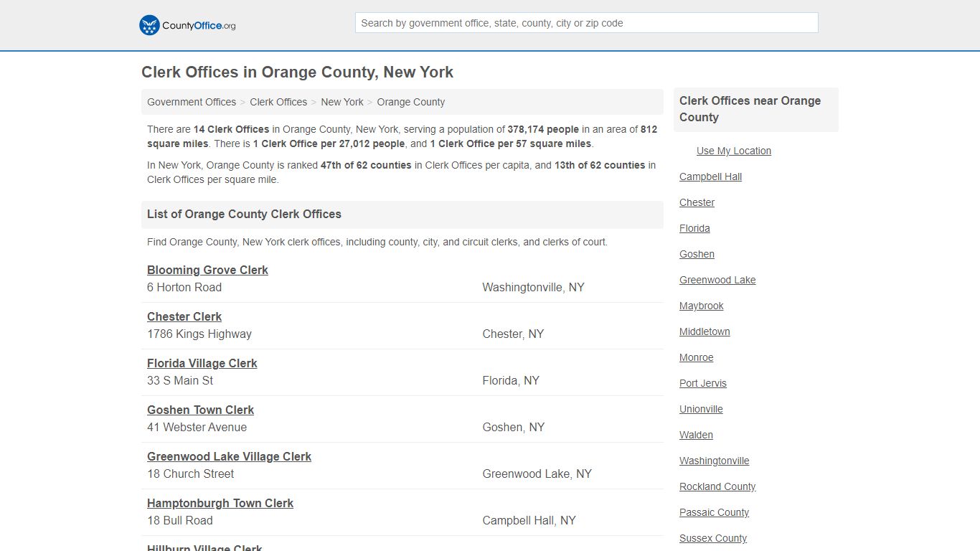Open Government Offices breadcrumb link

(192, 102)
